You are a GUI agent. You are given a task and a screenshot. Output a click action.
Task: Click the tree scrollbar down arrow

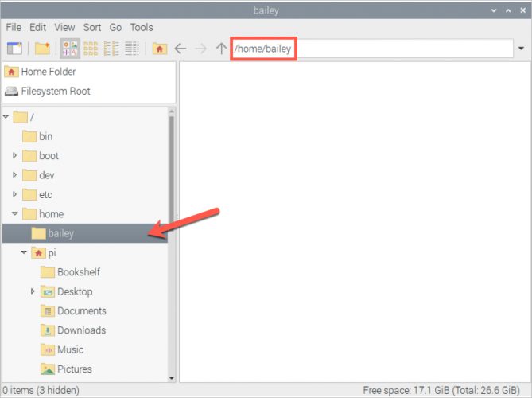[172, 377]
